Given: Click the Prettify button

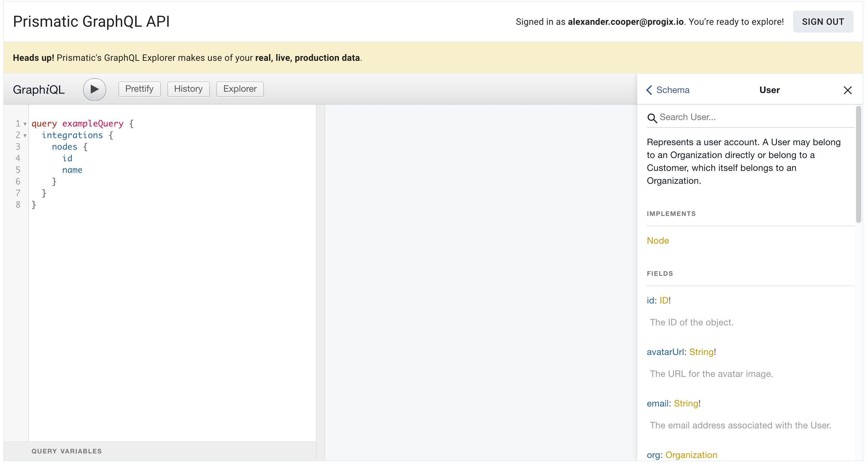Looking at the screenshot, I should point(139,89).
